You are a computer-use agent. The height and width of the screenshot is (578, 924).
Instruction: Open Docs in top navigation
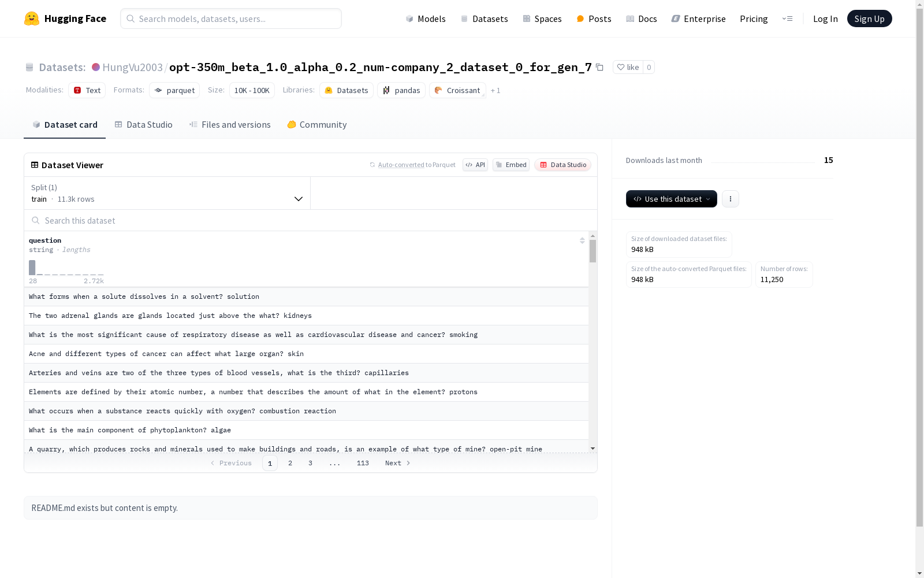[x=642, y=18]
